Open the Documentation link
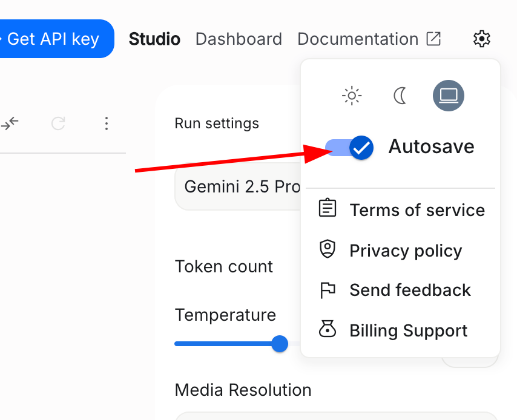The image size is (517, 420). coord(358,39)
